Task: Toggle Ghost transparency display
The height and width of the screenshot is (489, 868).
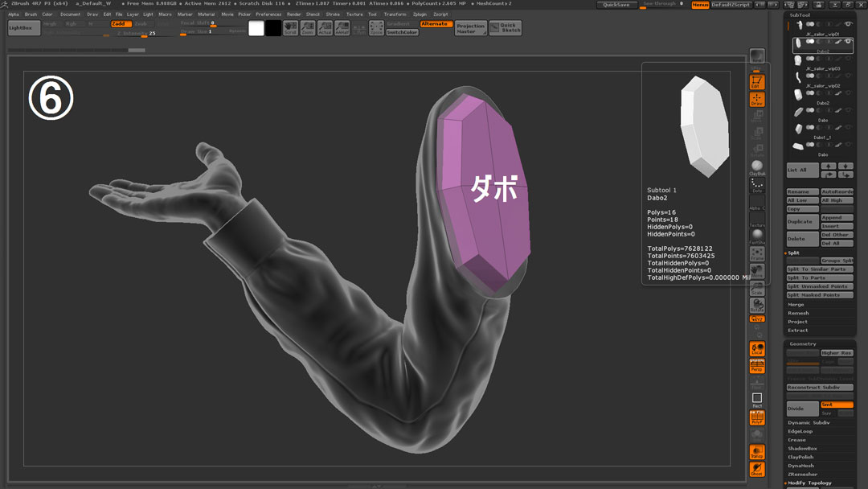Action: [757, 469]
